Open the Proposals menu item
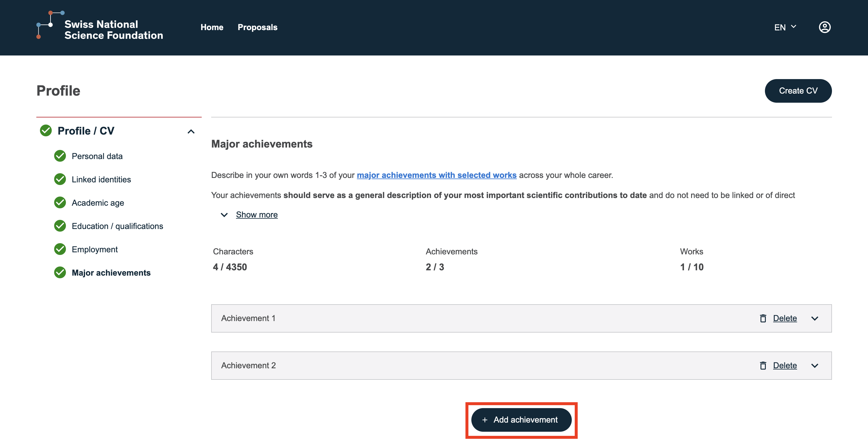868x445 pixels. pyautogui.click(x=257, y=27)
